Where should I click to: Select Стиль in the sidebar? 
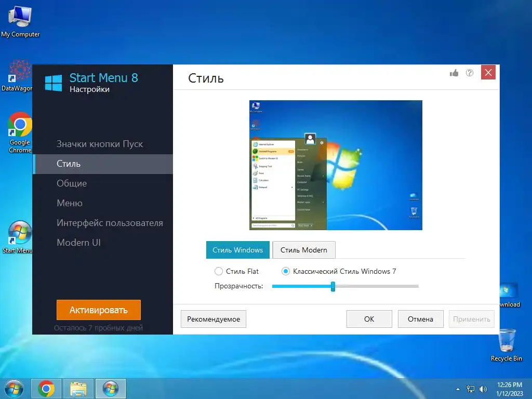(103, 164)
